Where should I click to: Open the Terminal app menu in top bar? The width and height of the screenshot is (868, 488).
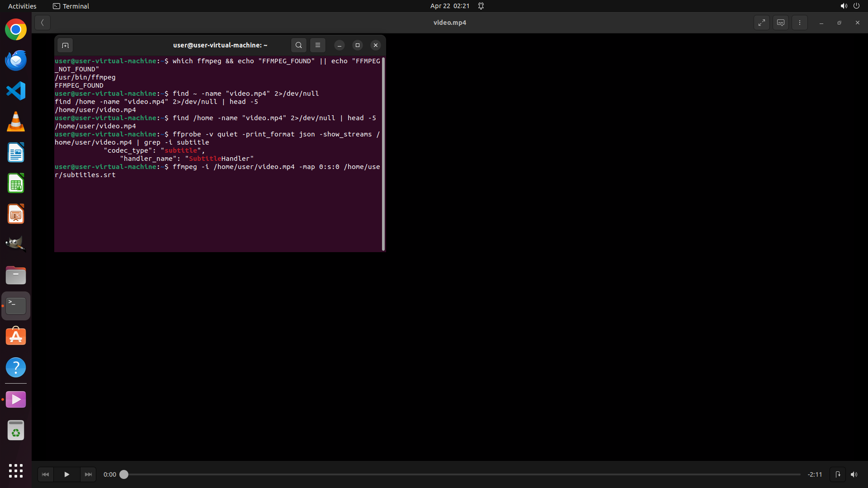(x=71, y=6)
